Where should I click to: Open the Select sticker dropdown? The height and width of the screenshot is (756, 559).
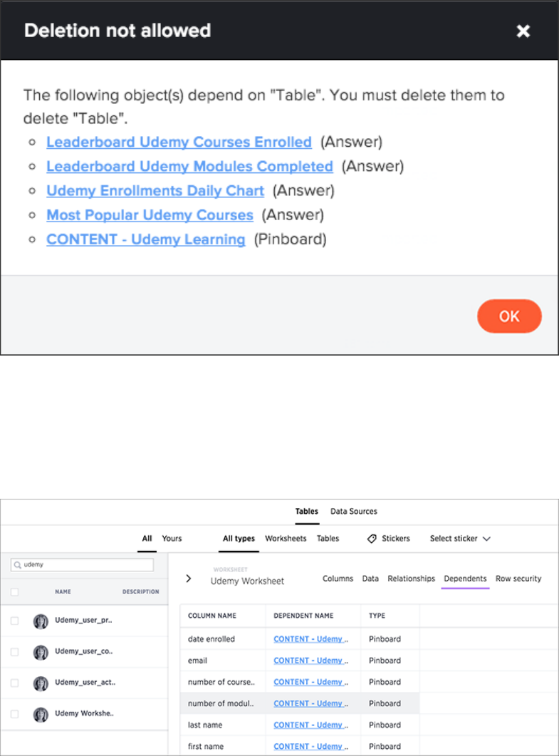pyautogui.click(x=460, y=539)
